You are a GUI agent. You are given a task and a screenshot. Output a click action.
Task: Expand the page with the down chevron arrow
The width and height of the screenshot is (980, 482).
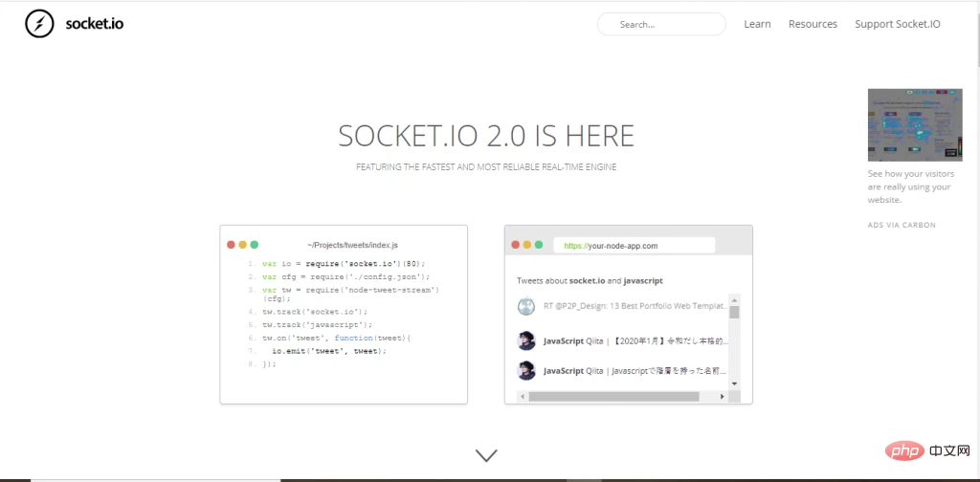tap(486, 455)
